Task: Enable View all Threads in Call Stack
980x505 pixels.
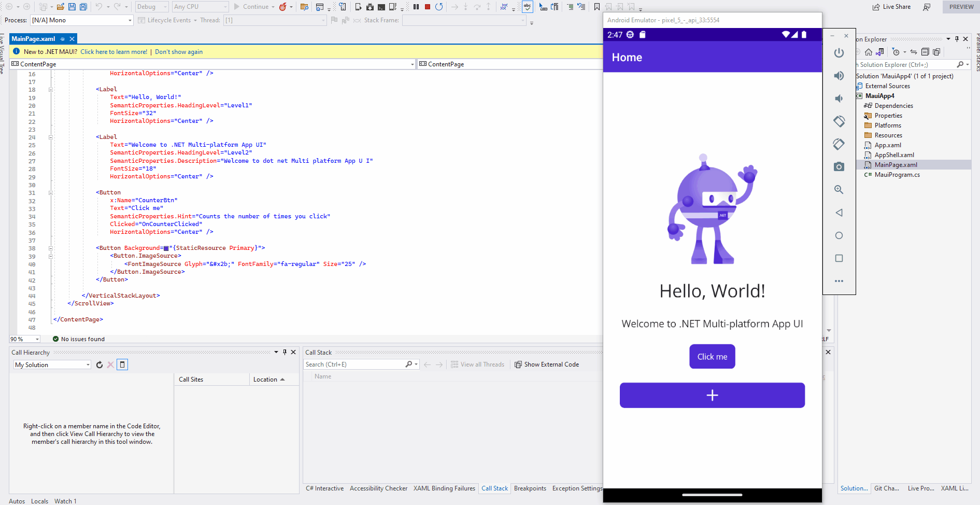Action: 478,364
